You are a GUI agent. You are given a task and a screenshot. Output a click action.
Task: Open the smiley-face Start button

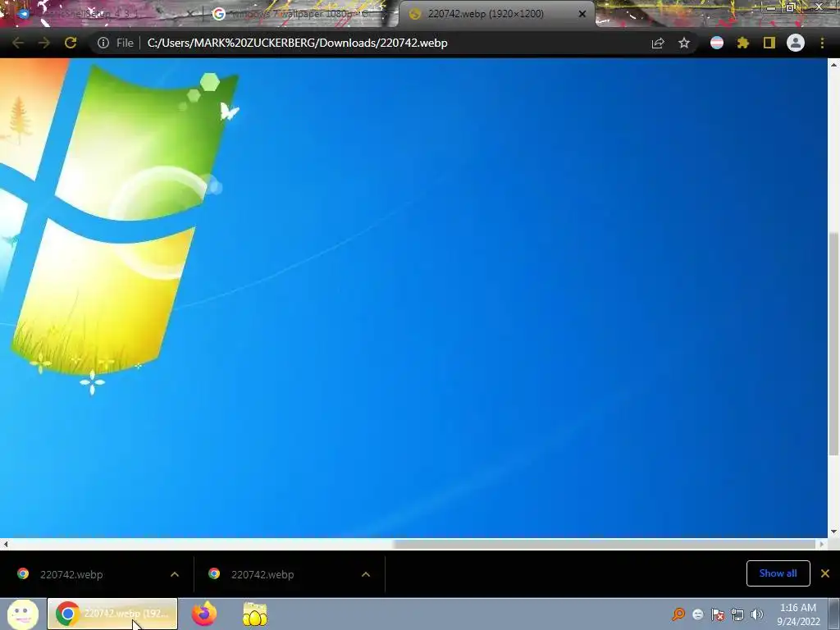[22, 614]
